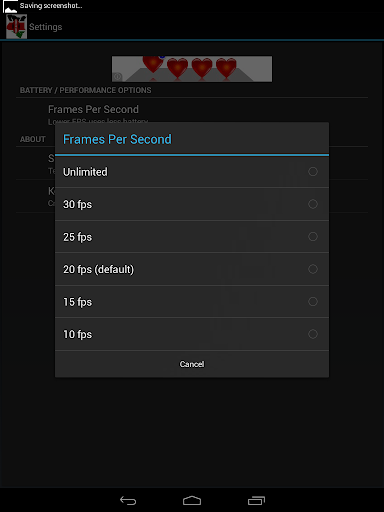
Task: Tap the Kenya flag app icon
Action: (16, 27)
